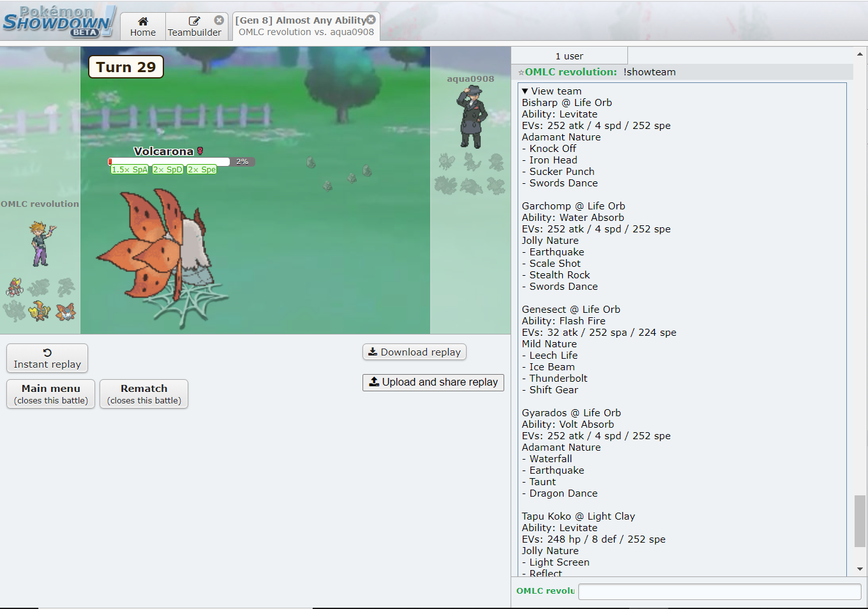Close the Teambuilder tab
Image resolution: width=868 pixels, height=609 pixels.
219,20
